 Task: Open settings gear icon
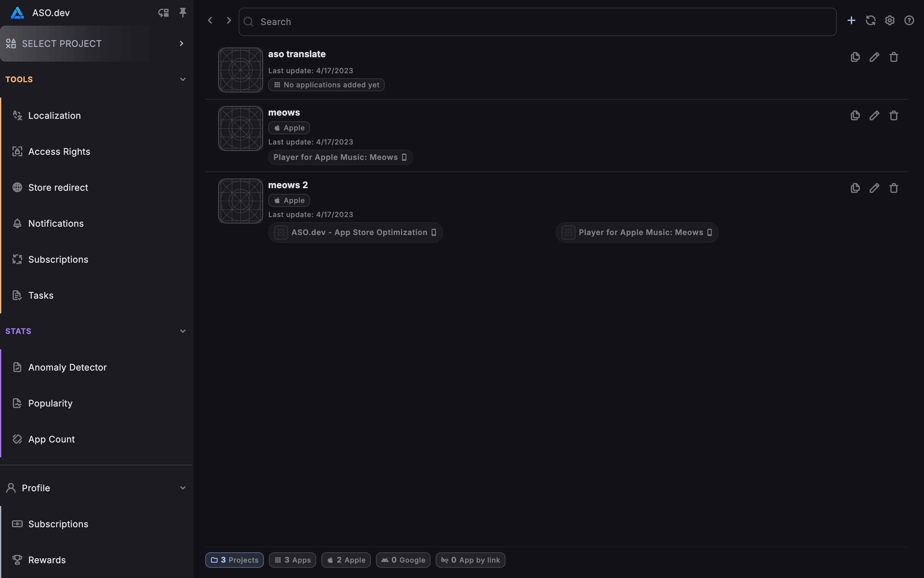(890, 20)
